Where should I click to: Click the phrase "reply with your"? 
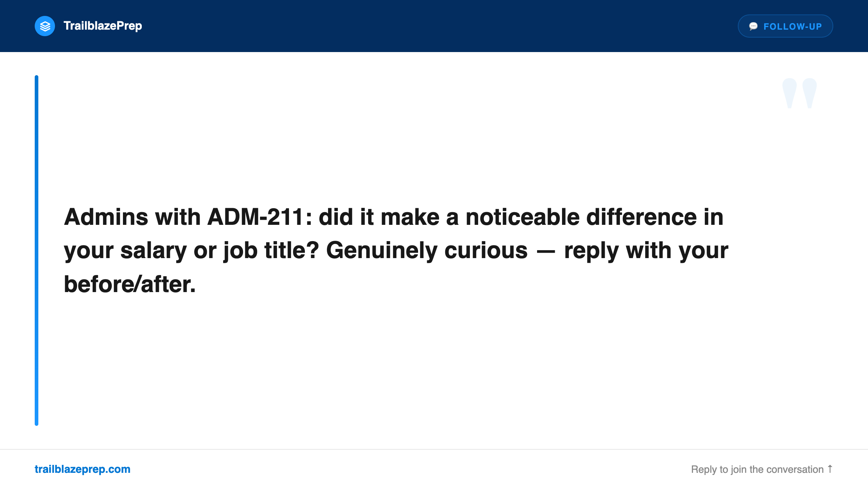[646, 251]
